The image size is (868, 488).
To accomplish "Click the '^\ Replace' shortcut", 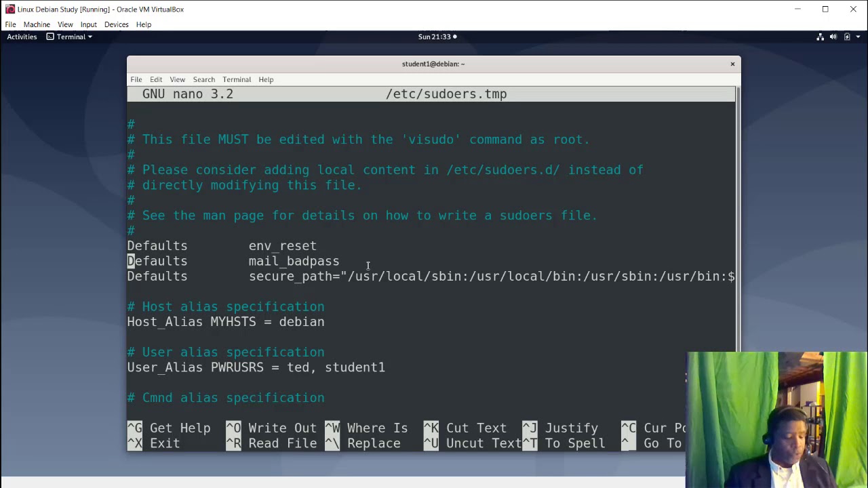I will [x=362, y=443].
